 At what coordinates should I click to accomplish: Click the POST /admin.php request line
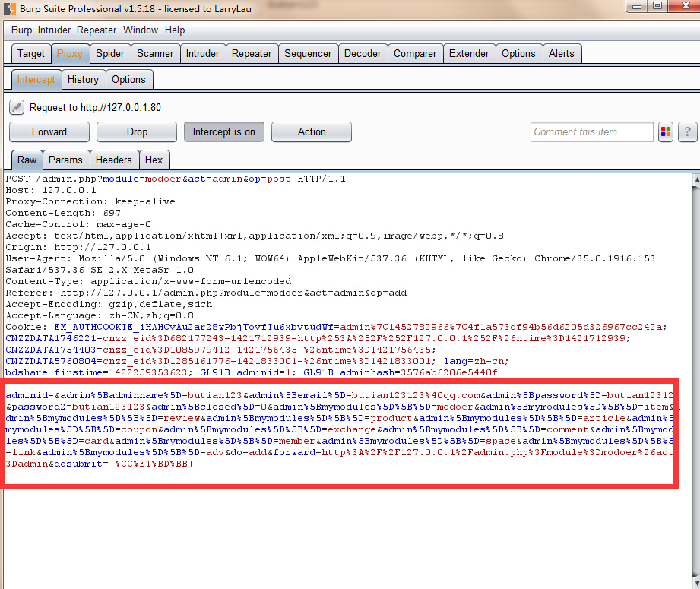175,179
